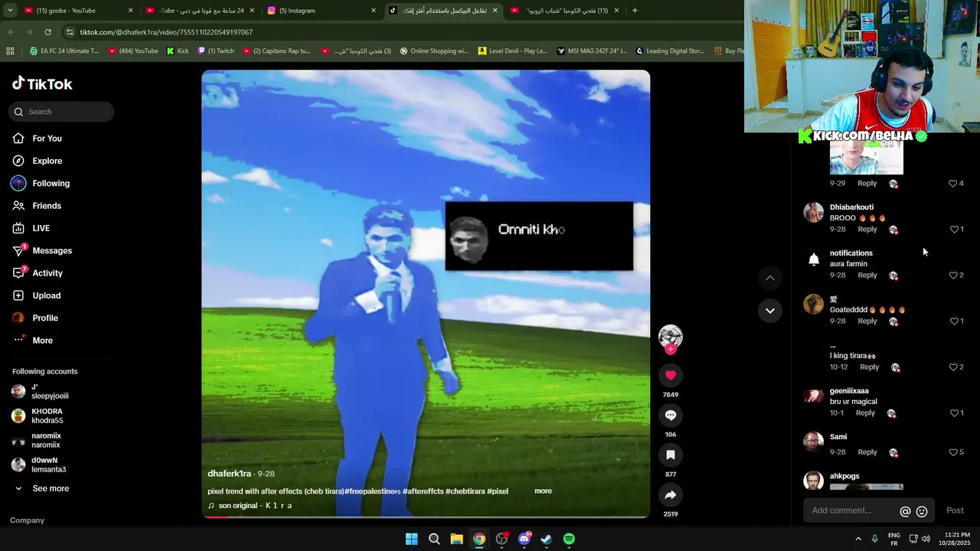The image size is (980, 551).
Task: Reload the page
Action: pos(48,32)
